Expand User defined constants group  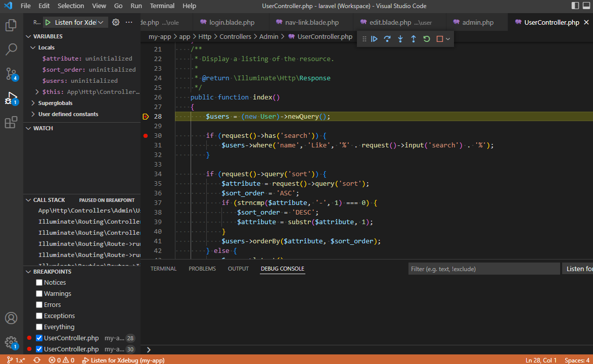(x=33, y=114)
